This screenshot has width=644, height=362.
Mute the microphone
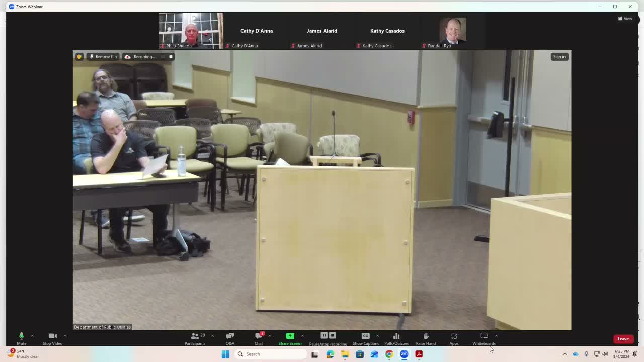coord(21,338)
